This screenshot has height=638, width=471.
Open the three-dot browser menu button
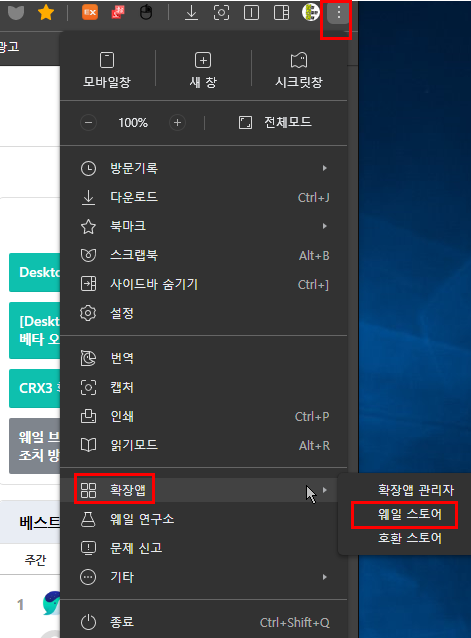pyautogui.click(x=338, y=13)
